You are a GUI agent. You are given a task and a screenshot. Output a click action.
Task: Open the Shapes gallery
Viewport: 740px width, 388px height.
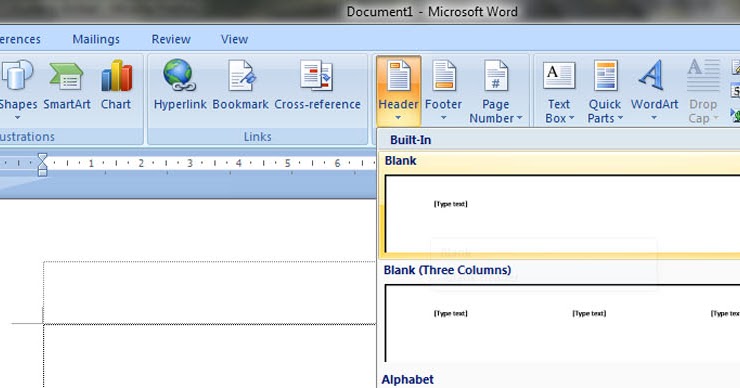[x=17, y=89]
